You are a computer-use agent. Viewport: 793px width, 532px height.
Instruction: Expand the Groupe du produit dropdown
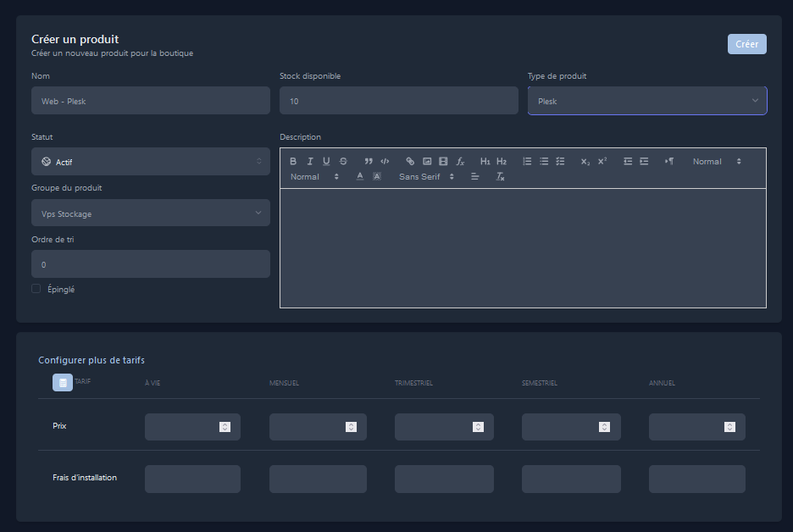[150, 213]
